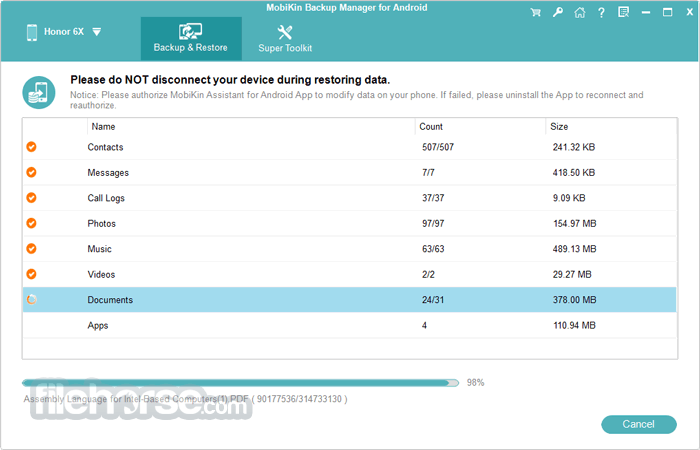
Task: Click the 378.00 MB size value
Action: coord(575,300)
